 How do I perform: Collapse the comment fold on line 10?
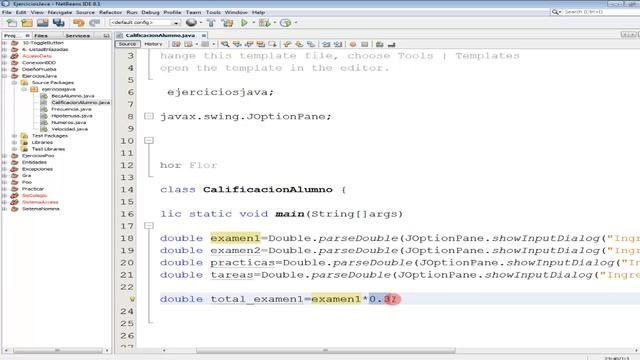click(x=149, y=140)
